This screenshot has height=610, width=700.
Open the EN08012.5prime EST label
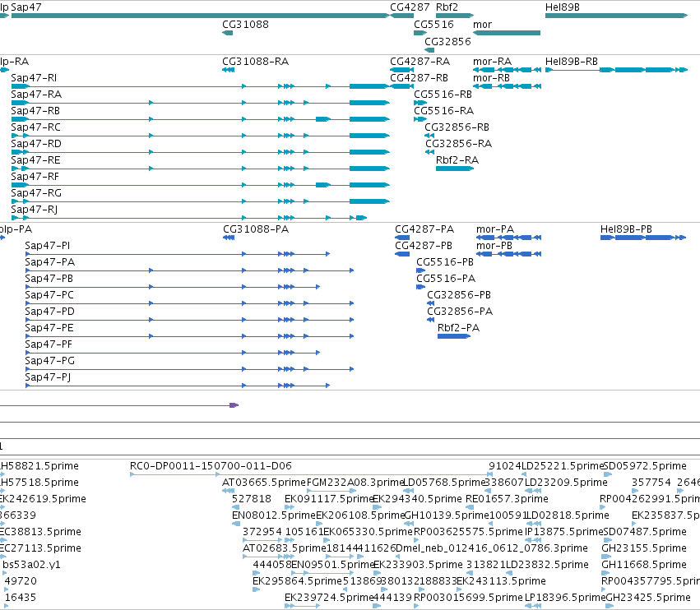pos(274,515)
